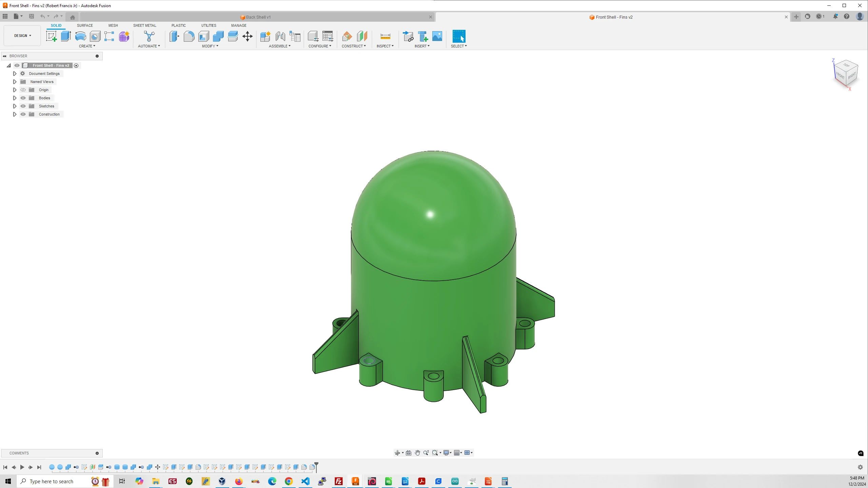Click the Insert Derive icon
The width and height of the screenshot is (868, 488).
(408, 36)
